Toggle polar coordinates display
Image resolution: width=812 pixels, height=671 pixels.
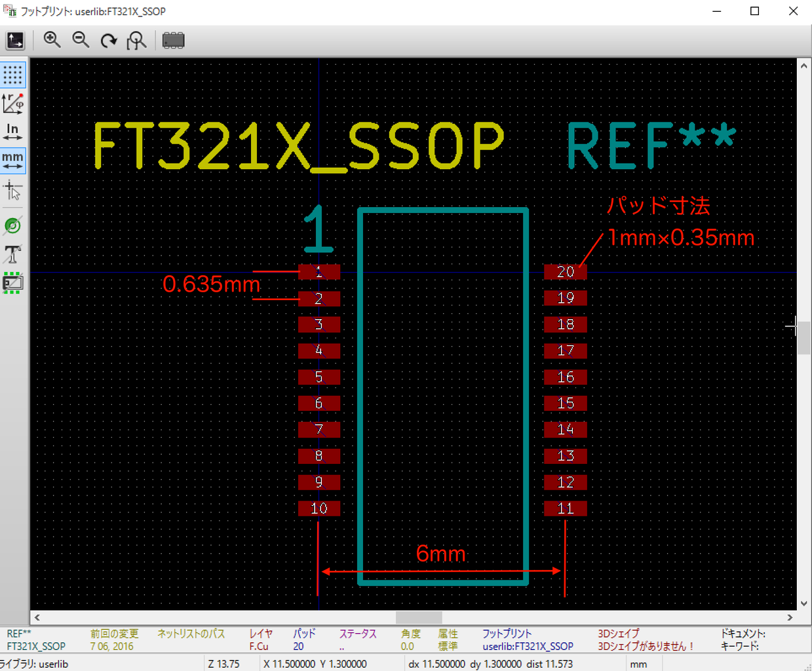tap(12, 104)
